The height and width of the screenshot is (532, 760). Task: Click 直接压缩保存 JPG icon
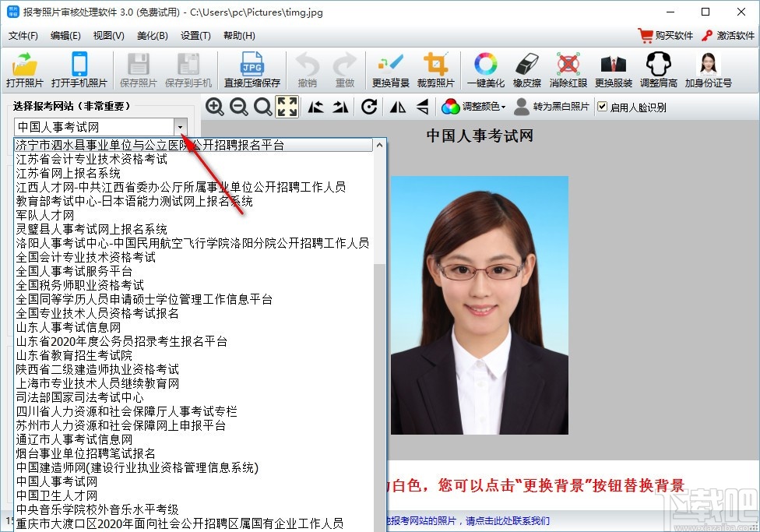[252, 70]
